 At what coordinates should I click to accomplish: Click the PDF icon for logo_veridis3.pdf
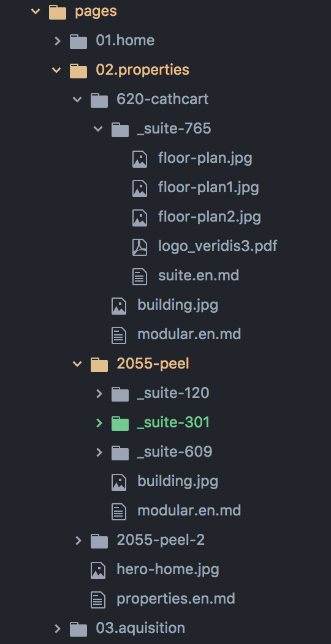click(x=140, y=247)
